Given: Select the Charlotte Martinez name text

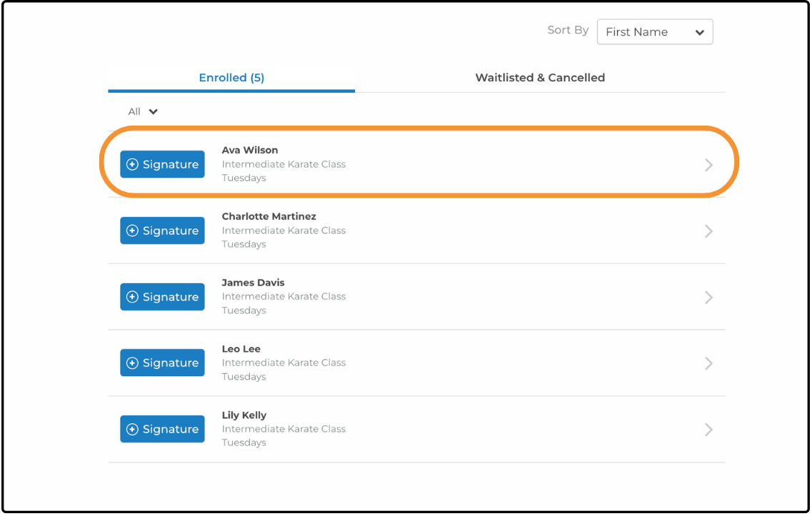Looking at the screenshot, I should coord(269,216).
